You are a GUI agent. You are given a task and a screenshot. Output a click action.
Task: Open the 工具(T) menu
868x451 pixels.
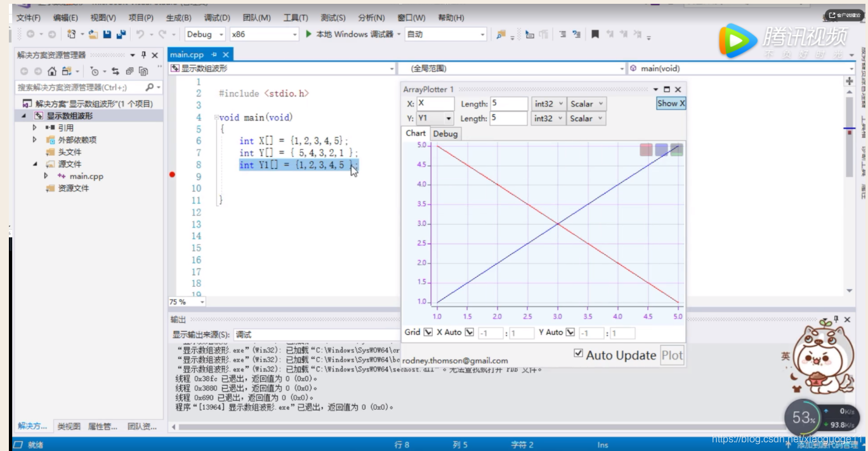click(296, 18)
